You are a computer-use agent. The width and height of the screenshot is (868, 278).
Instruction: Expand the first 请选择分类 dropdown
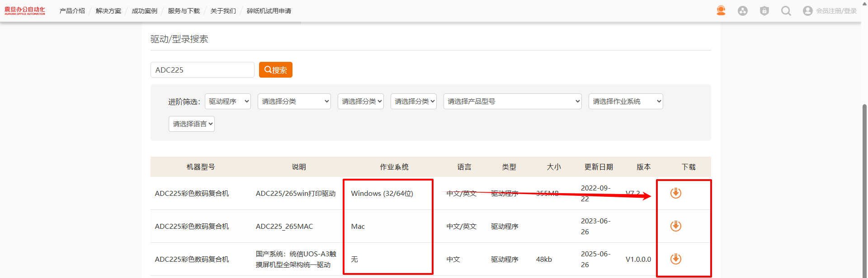click(x=294, y=102)
